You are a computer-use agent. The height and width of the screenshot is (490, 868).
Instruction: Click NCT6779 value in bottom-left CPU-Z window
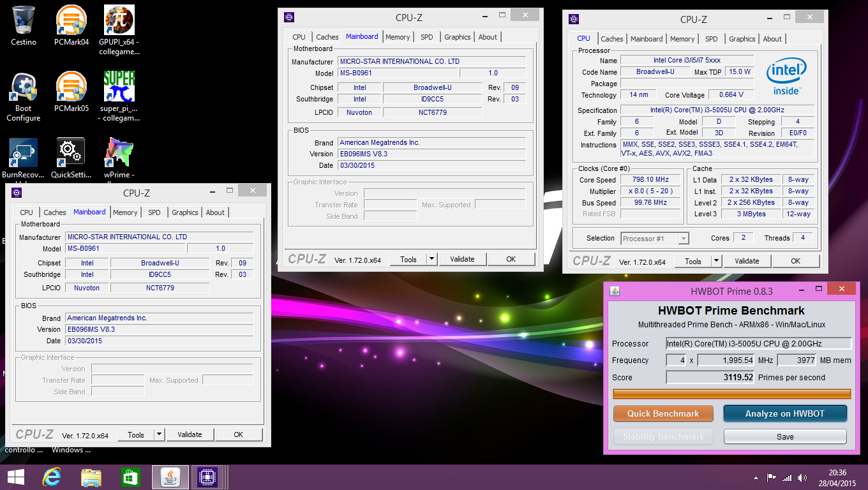(160, 288)
